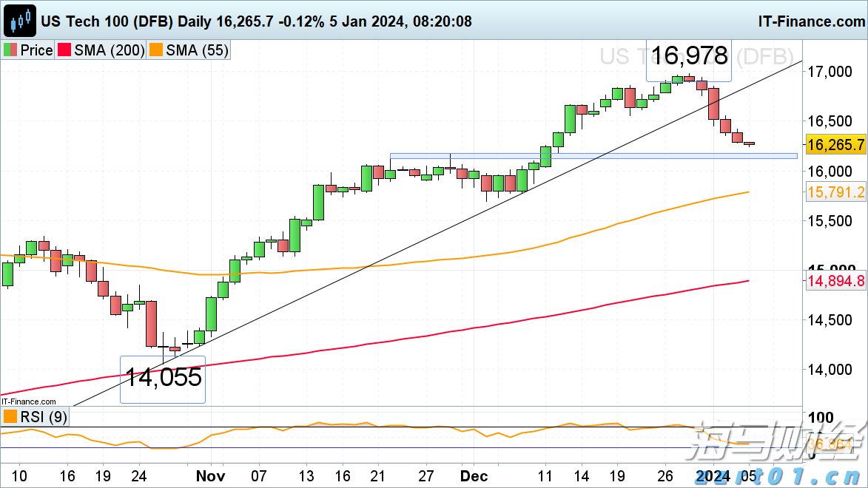Click the green/red Price legend swatch
The height and width of the screenshot is (488, 868).
[x=10, y=50]
